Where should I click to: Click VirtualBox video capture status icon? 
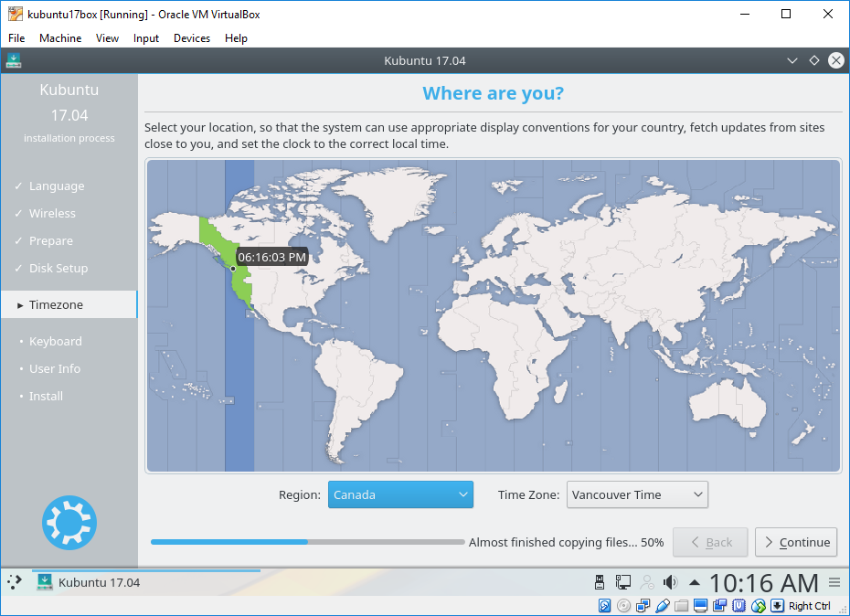[720, 606]
